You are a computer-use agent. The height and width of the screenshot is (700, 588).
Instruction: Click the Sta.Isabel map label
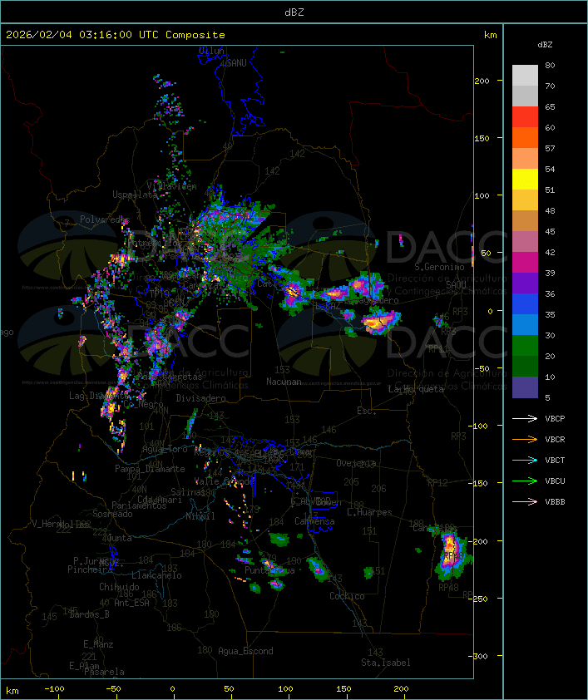[386, 663]
